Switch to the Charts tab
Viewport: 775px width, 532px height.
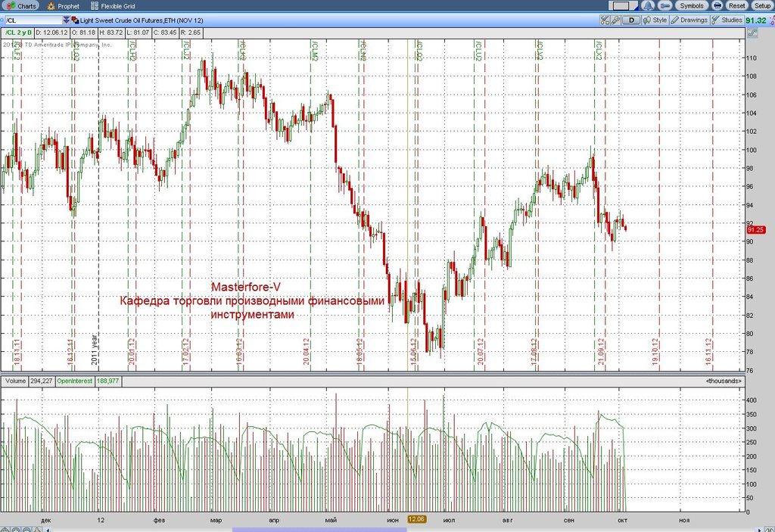(x=21, y=6)
